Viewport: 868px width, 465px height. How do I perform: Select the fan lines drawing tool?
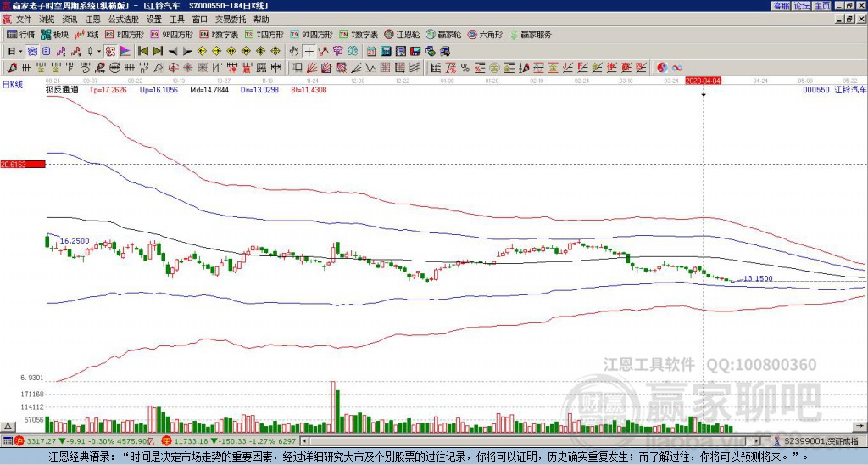coord(312,68)
